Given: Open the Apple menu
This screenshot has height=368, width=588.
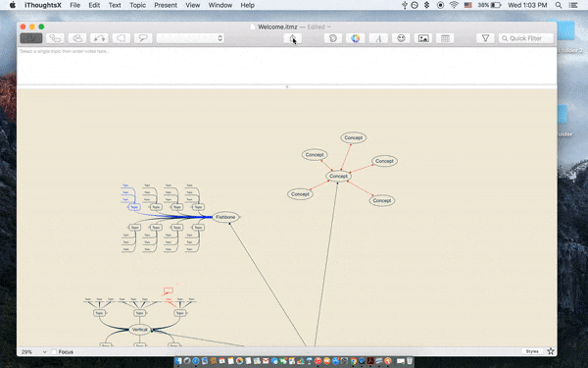Looking at the screenshot, I should [x=13, y=5].
